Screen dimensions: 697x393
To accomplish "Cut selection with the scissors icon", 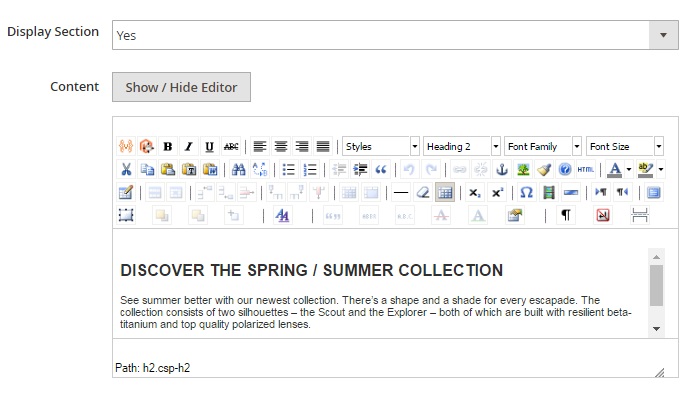I will [x=126, y=169].
